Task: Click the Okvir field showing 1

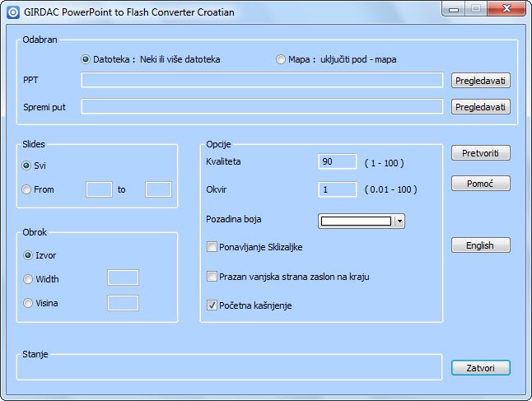Action: point(338,189)
